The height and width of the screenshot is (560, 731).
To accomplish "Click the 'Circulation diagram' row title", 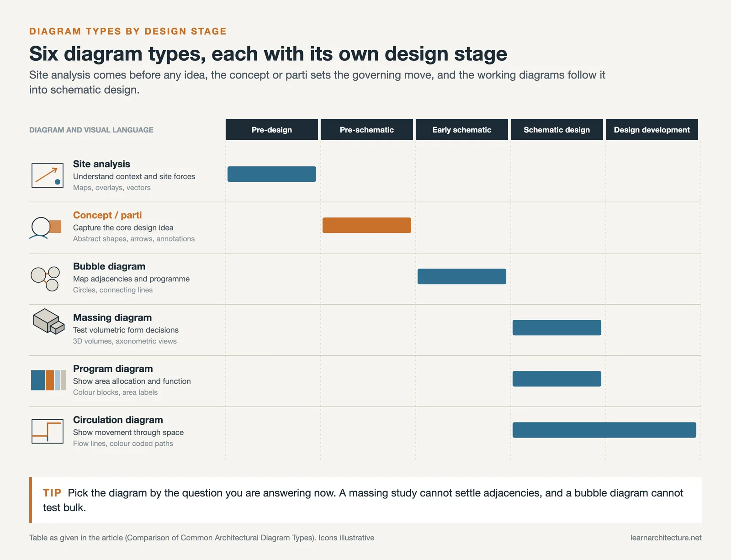I will pyautogui.click(x=118, y=420).
